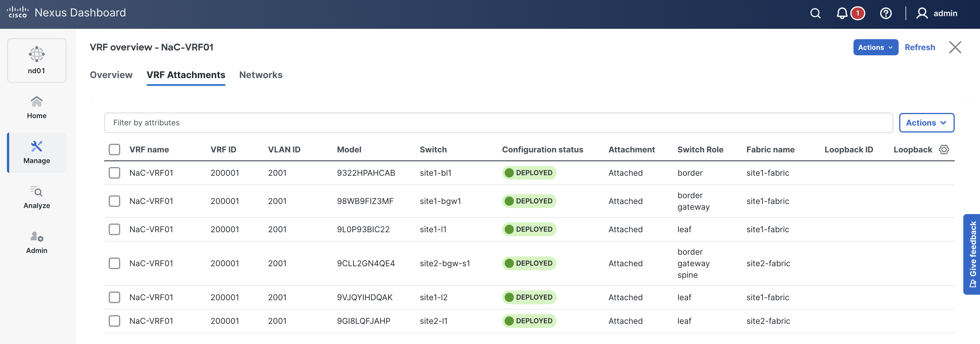Click the help question mark icon
The image size is (980, 344).
[x=885, y=14]
